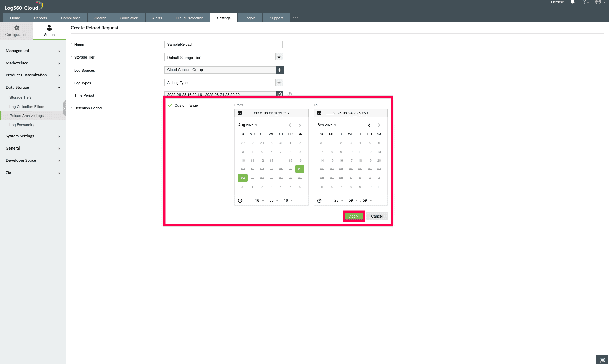Select the Admin user icon
This screenshot has height=364, width=609.
click(x=49, y=28)
